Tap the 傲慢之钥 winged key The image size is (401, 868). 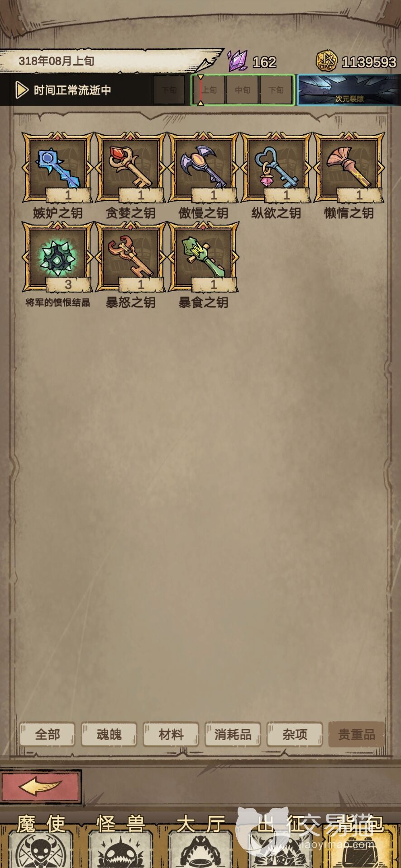pos(203,167)
